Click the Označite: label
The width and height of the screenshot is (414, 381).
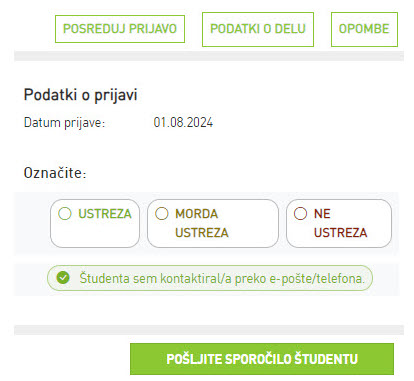pyautogui.click(x=55, y=173)
